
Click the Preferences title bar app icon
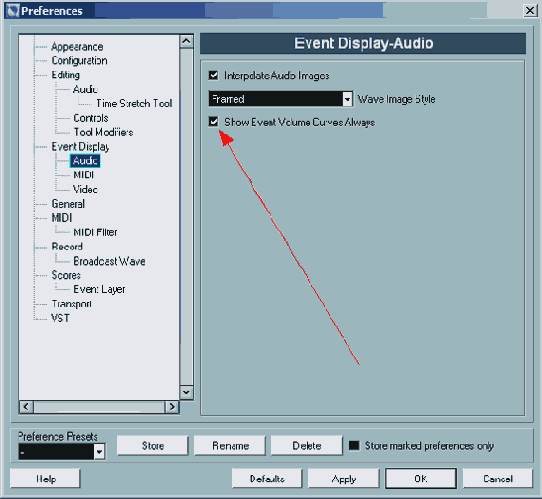13,11
